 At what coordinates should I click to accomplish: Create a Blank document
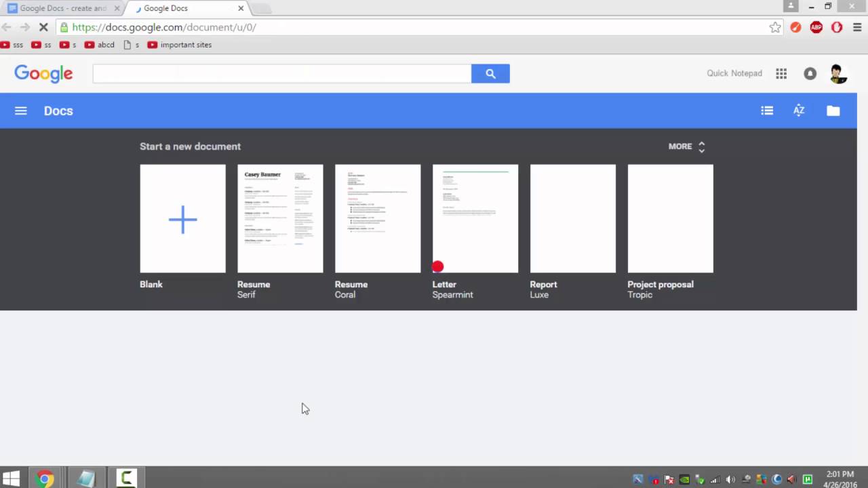point(182,219)
